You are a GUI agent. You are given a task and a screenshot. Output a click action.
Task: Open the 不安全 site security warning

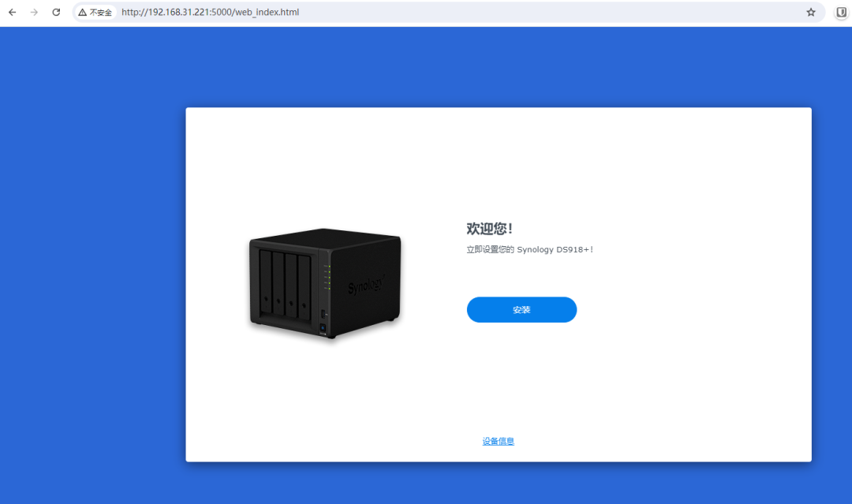pyautogui.click(x=95, y=13)
